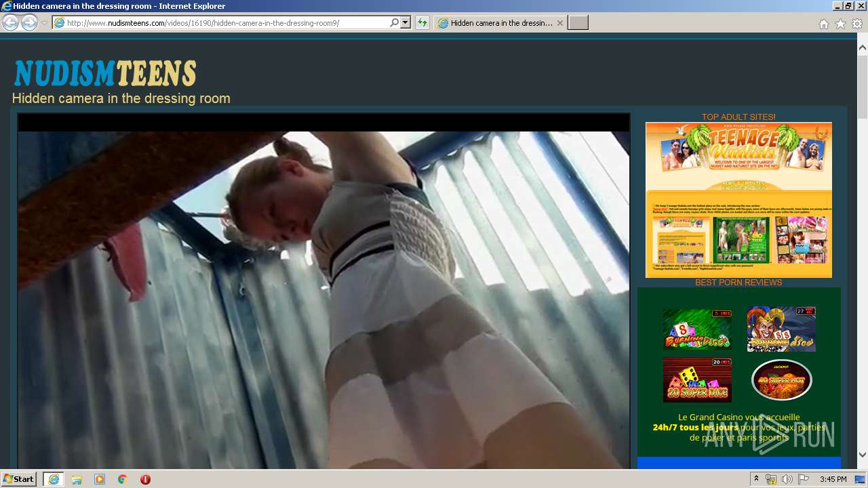
Task: Click the taskbar clock showing 3:45 PM
Action: [833, 479]
